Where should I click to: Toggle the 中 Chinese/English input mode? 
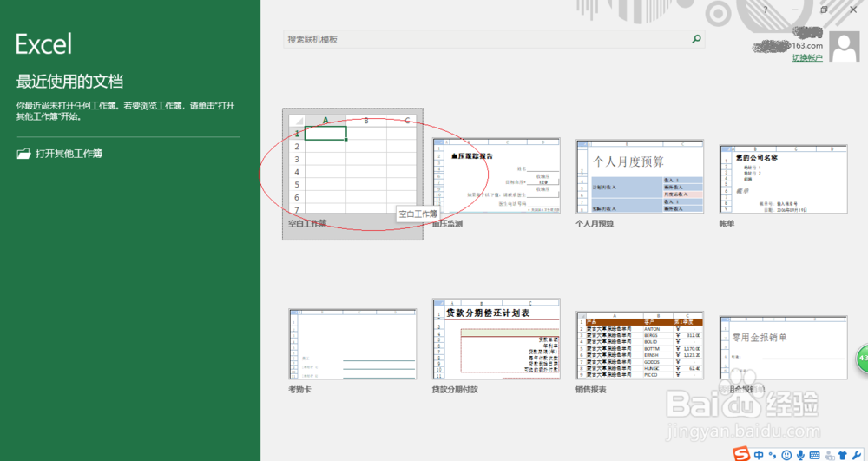(x=759, y=454)
